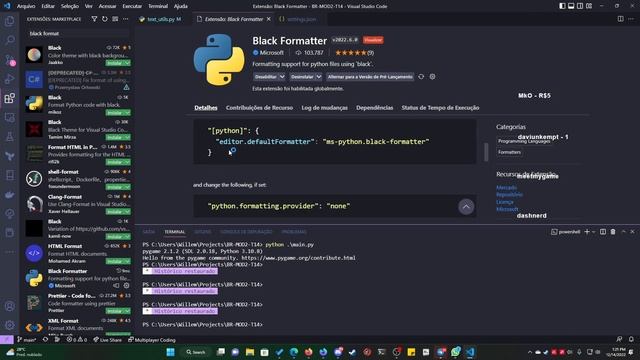Start Live Share from the status bar
Viewport: 640px width, 360px height.
[107, 340]
